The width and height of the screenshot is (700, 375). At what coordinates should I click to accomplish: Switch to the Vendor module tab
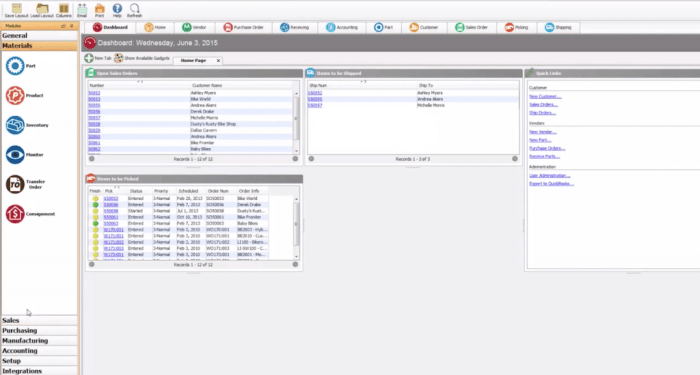click(x=194, y=27)
